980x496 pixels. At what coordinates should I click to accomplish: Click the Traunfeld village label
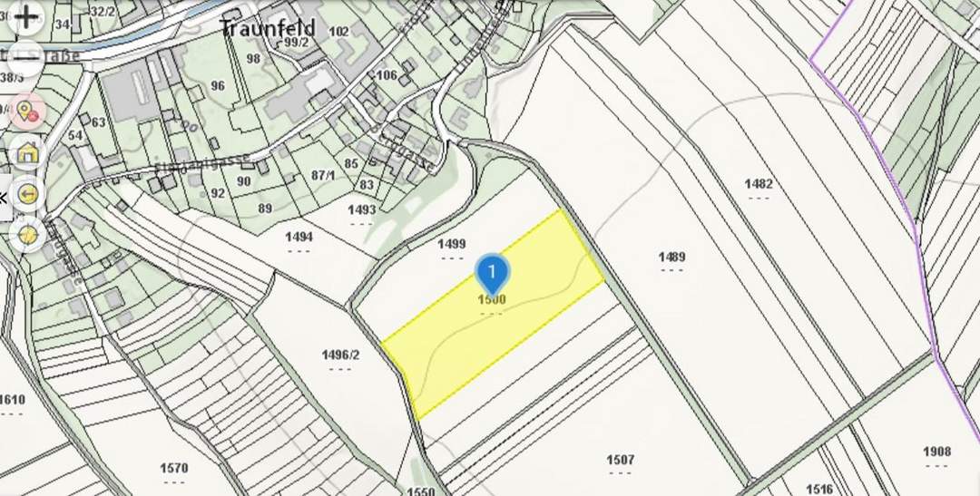[x=267, y=28]
